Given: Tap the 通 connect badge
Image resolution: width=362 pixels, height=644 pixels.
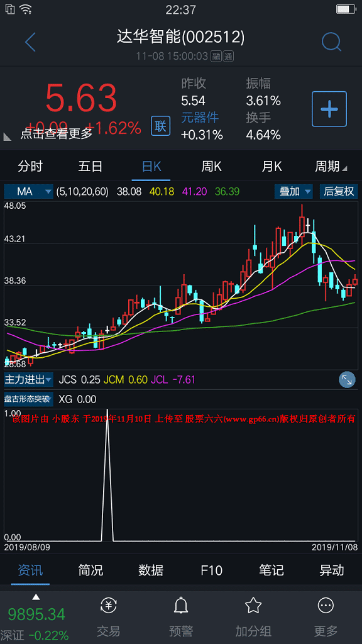Looking at the screenshot, I should 228,56.
